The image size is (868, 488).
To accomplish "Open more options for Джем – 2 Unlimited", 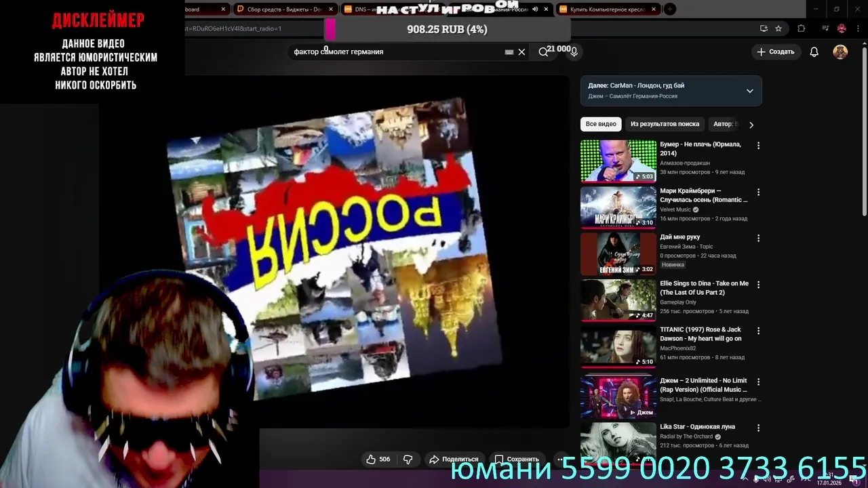I will pos(758,382).
